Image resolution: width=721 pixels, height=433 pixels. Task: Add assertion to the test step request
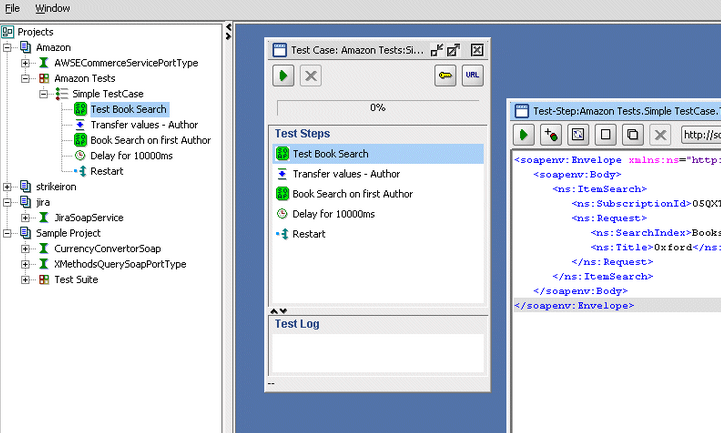(550, 135)
